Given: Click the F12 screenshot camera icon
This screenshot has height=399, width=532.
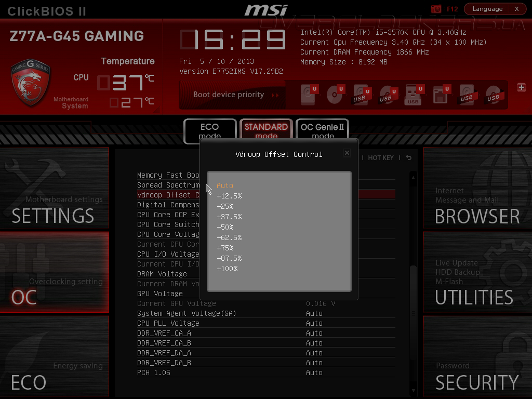Looking at the screenshot, I should tap(436, 9).
